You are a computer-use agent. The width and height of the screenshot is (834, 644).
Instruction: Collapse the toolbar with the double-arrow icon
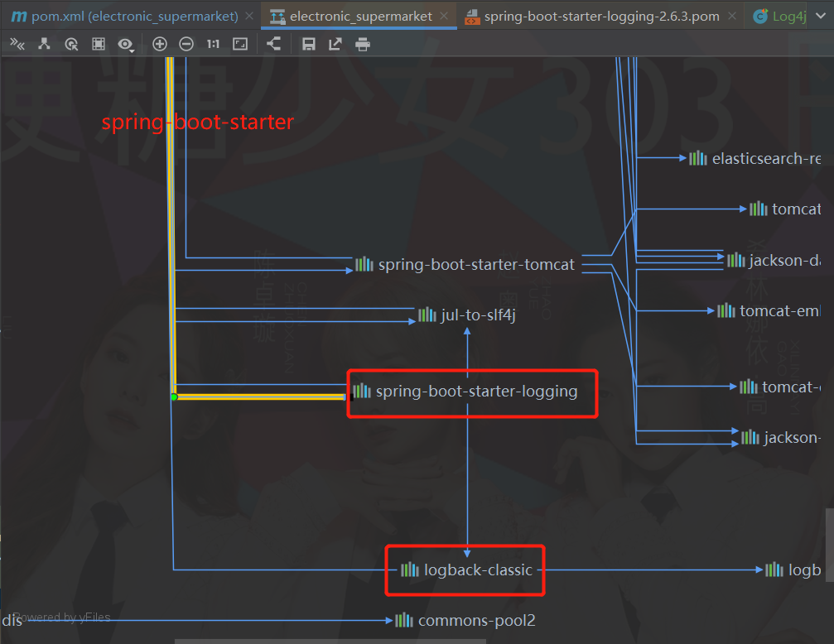click(17, 44)
